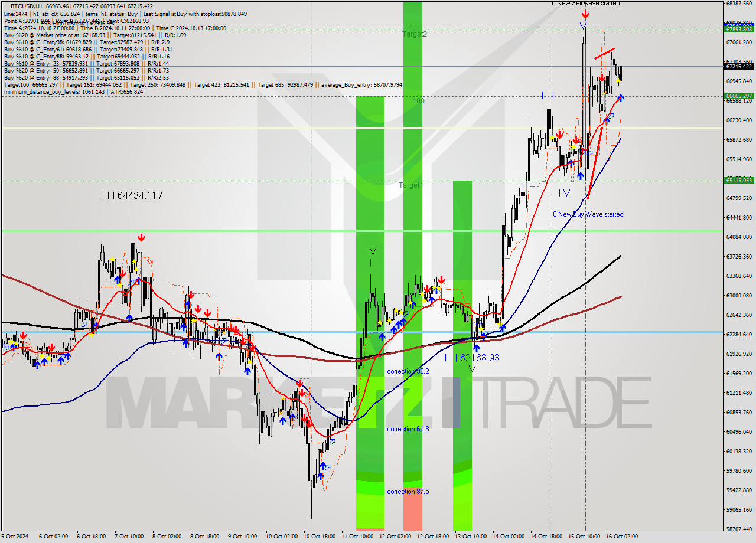Screen dimensions: 756x543
Task: Click the '100' level label
Action: (x=419, y=101)
